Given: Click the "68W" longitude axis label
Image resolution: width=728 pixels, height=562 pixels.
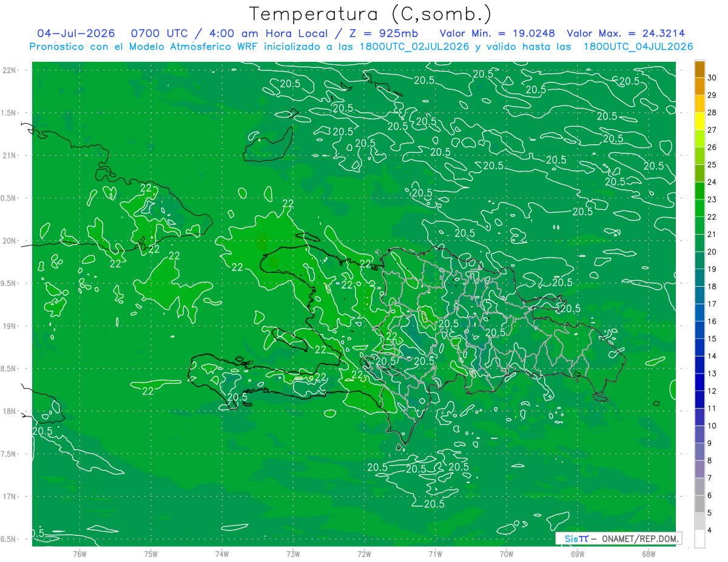Looking at the screenshot, I should click(649, 554).
